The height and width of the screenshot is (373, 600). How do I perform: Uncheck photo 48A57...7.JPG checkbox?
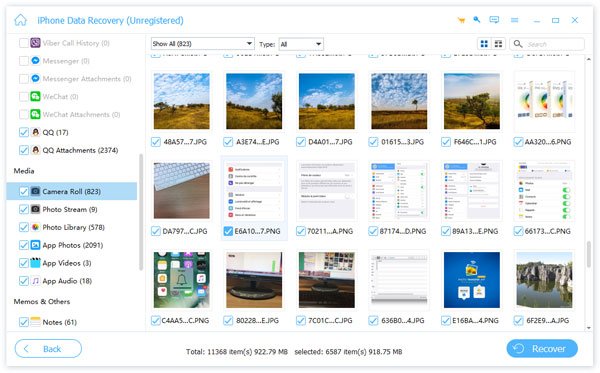coord(155,142)
